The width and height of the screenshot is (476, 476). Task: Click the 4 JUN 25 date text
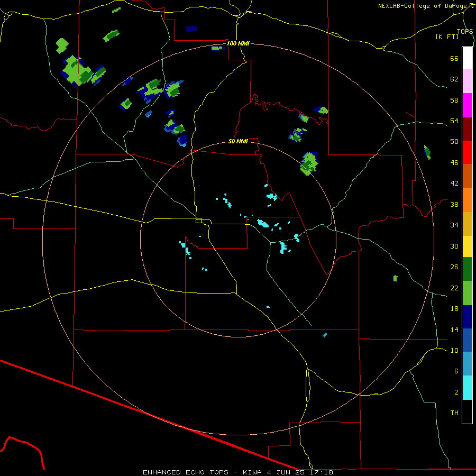point(287,472)
